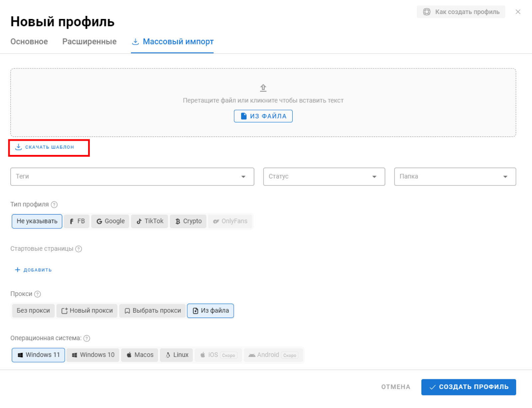Cancel with ОТМЕНА button
Image resolution: width=532 pixels, height=408 pixels.
click(396, 387)
